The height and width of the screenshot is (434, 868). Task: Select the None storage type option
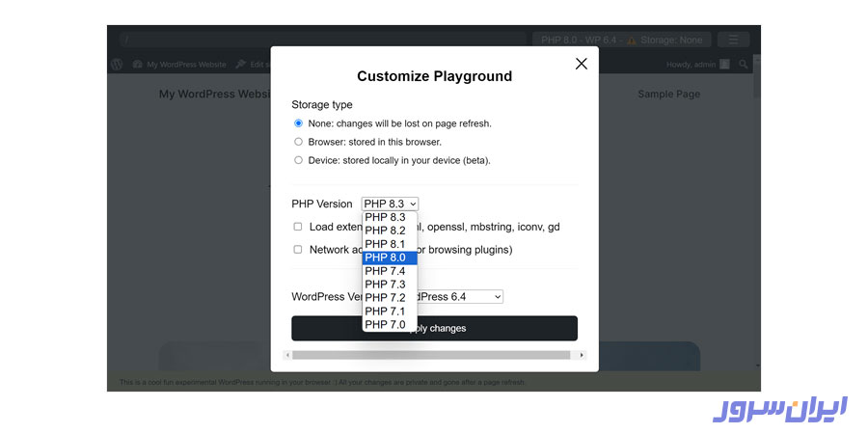tap(298, 123)
